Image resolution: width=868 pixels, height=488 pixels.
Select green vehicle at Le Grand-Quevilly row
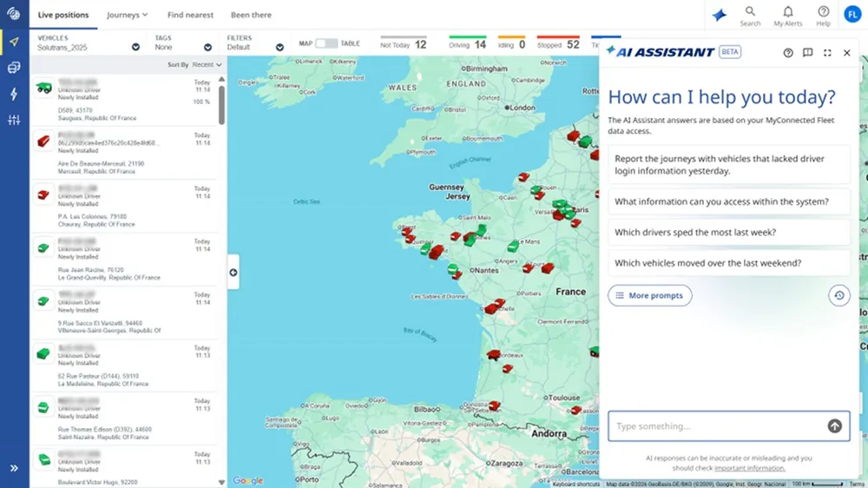pos(43,247)
